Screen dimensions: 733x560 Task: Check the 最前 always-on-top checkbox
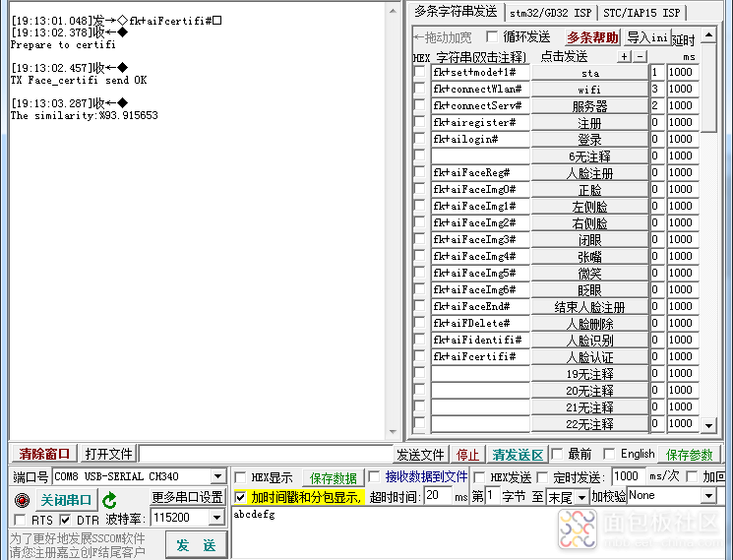pos(556,454)
